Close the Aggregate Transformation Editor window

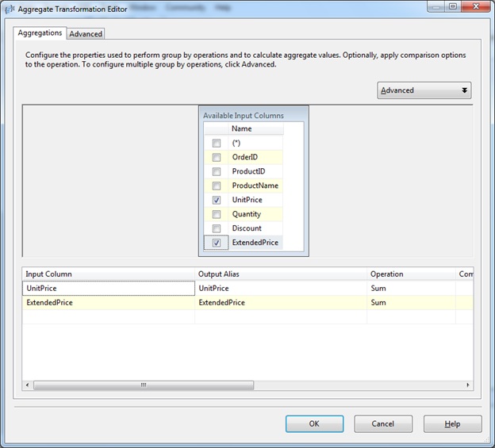click(476, 6)
